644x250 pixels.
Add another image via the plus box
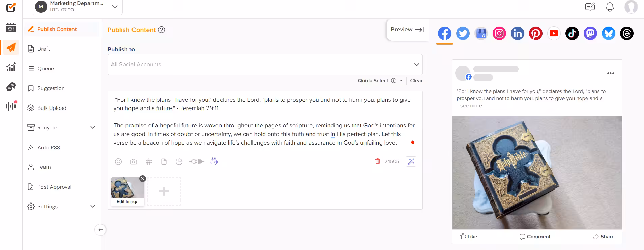coord(164,191)
